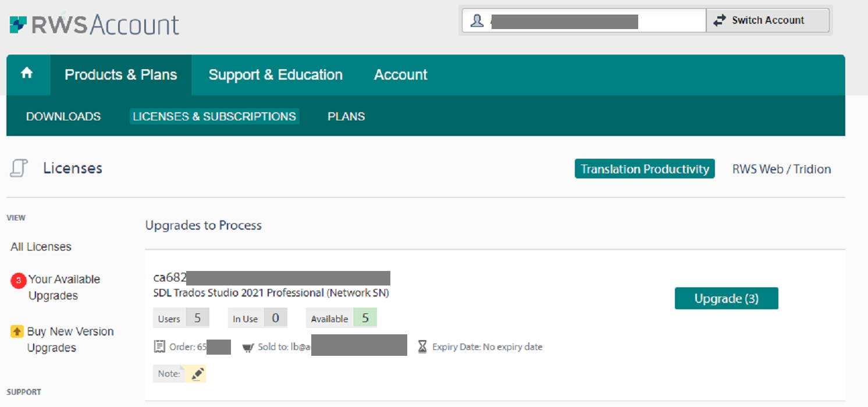Click the Licenses page heading
Image resolution: width=868 pixels, height=407 pixels.
[73, 169]
